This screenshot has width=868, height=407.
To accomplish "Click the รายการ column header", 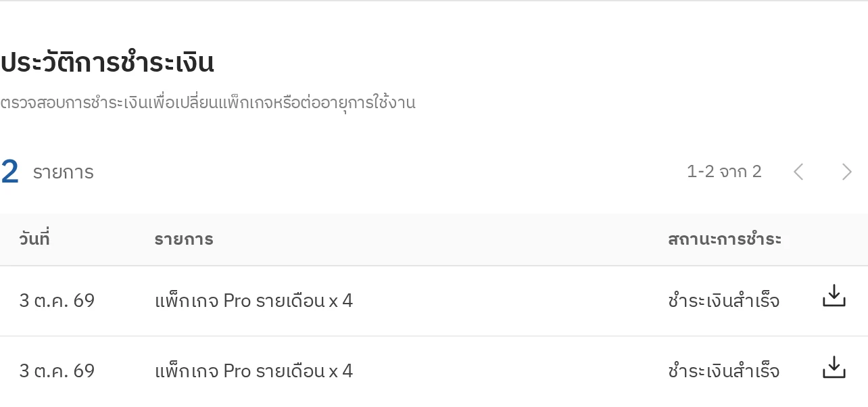I will (184, 239).
